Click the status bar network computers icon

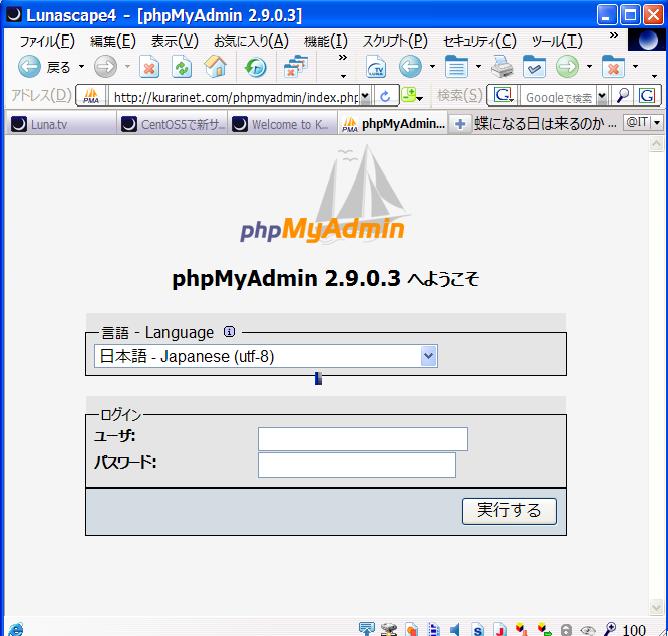[389, 629]
